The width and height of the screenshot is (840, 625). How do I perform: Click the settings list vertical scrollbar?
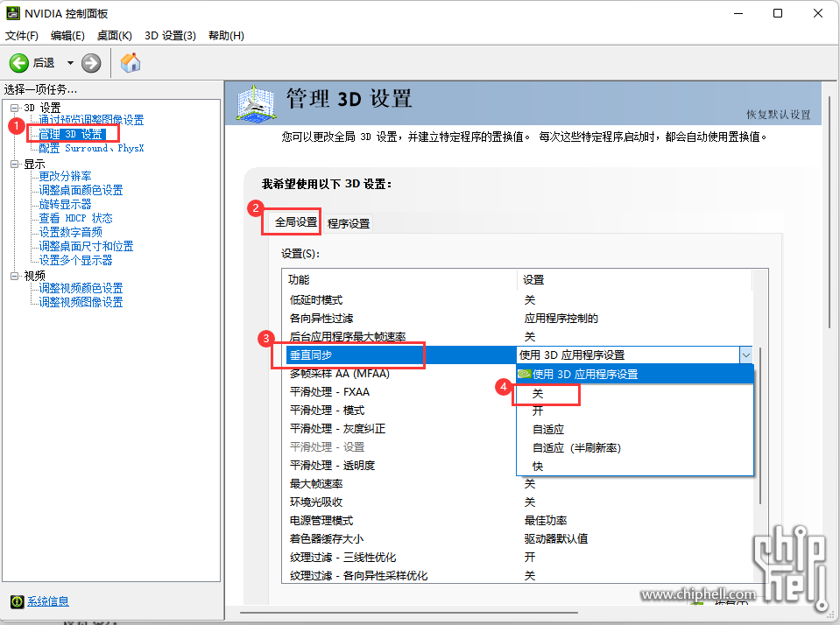tap(760, 425)
